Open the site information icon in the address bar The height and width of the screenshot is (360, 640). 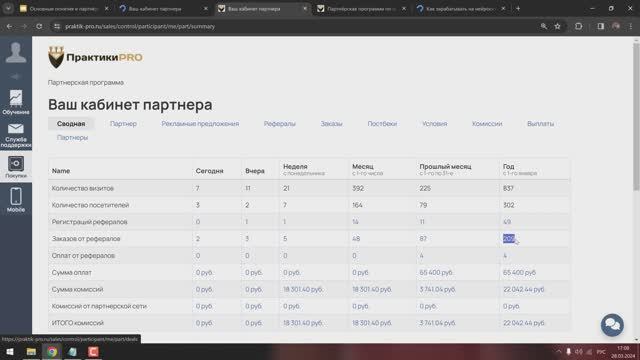pos(57,26)
